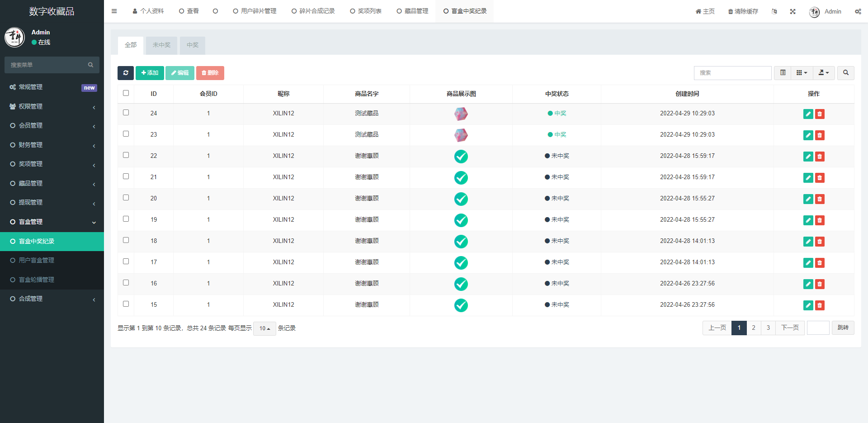Screen dimensions: 868x423
Task: Check the row checkbox for record ID 23
Action: point(126,133)
